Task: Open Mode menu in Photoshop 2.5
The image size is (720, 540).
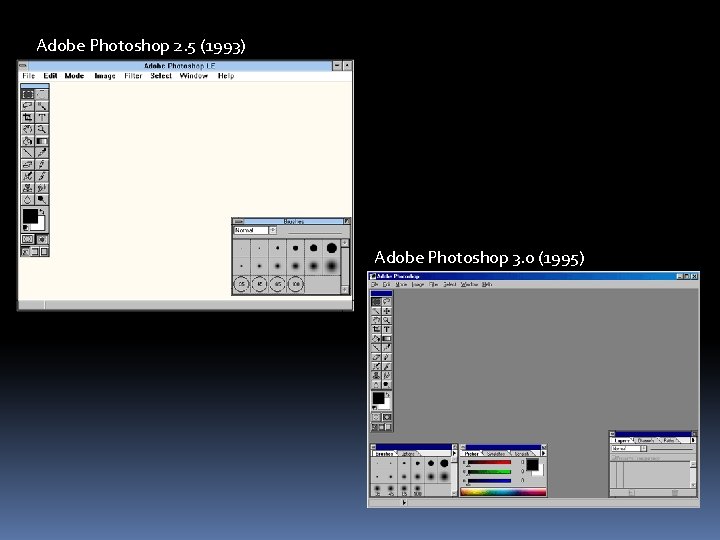Action: click(74, 76)
